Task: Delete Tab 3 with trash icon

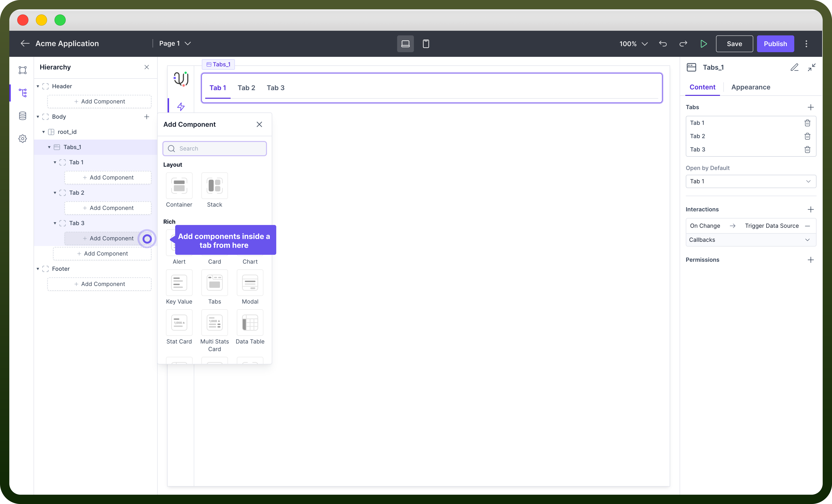Action: 807,150
